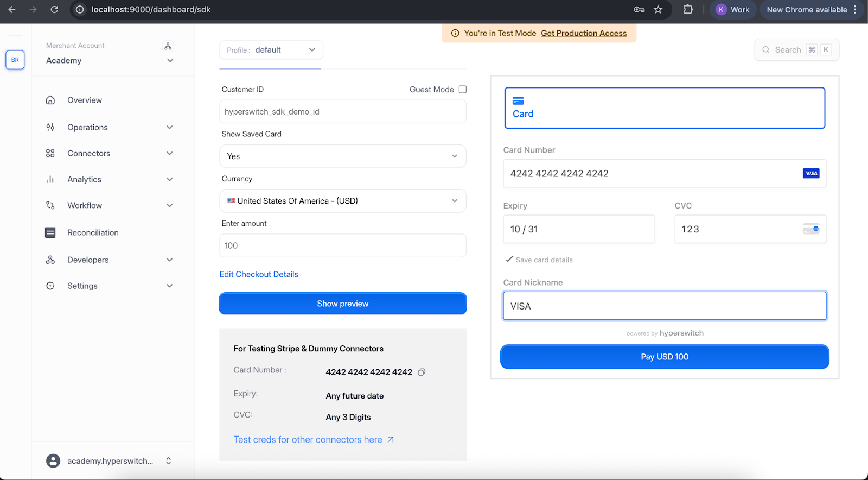Viewport: 868px width, 480px height.
Task: Click the Pay USD 100 button
Action: pyautogui.click(x=664, y=357)
